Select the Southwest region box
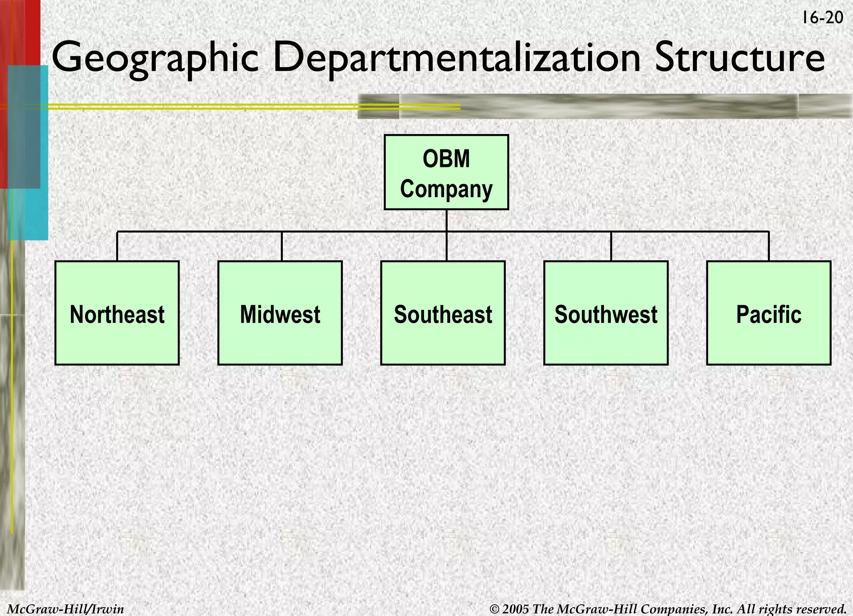 pos(606,313)
